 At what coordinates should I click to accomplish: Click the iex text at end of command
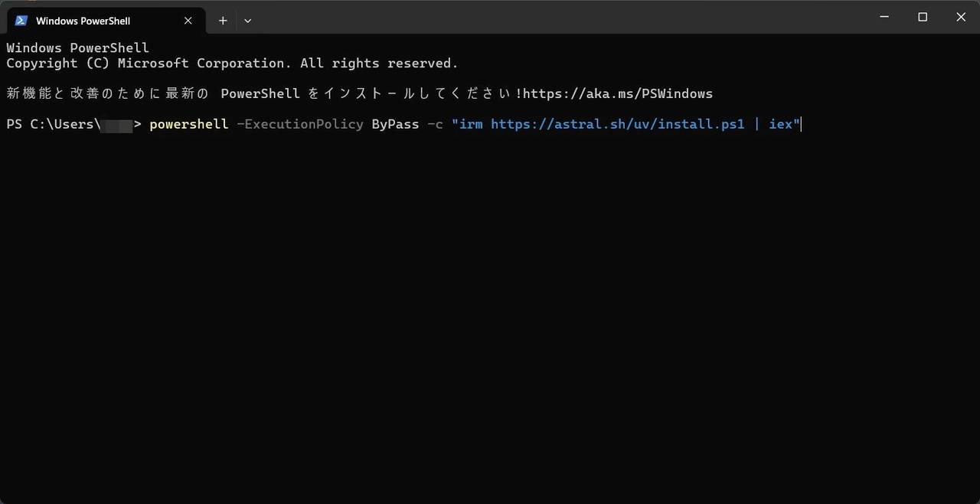[780, 124]
